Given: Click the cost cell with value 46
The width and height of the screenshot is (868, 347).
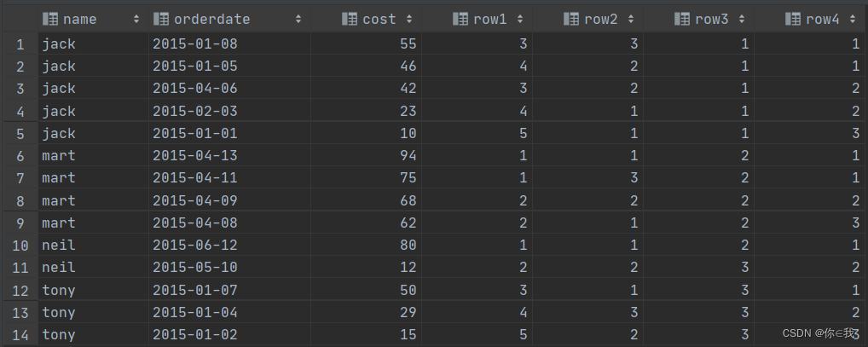Looking at the screenshot, I should [366, 66].
